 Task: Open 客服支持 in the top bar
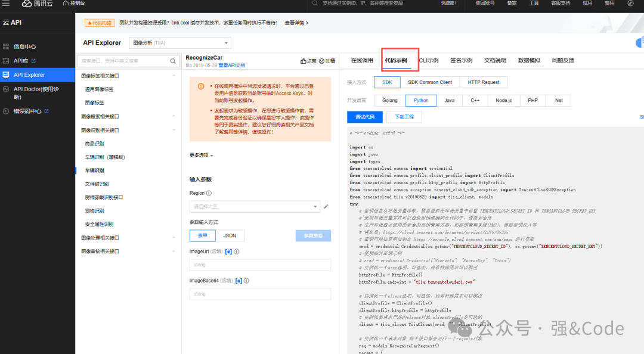coord(561,4)
